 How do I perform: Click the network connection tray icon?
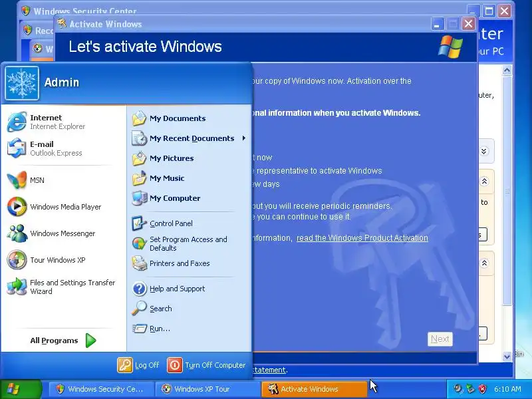coord(470,389)
